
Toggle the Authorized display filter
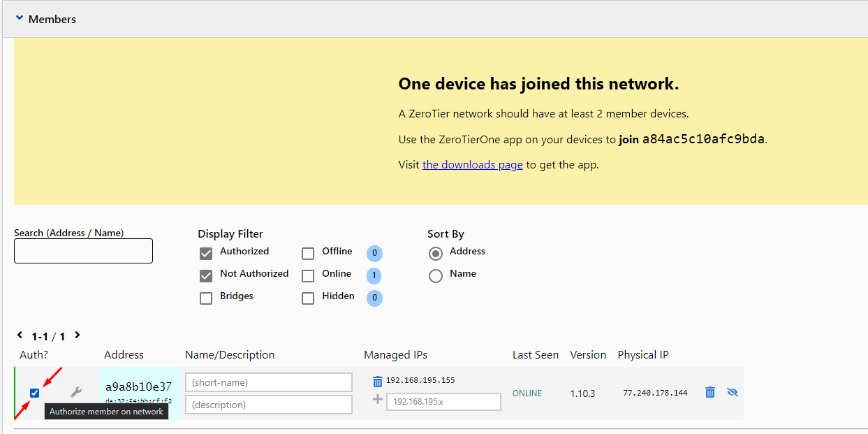pos(206,253)
